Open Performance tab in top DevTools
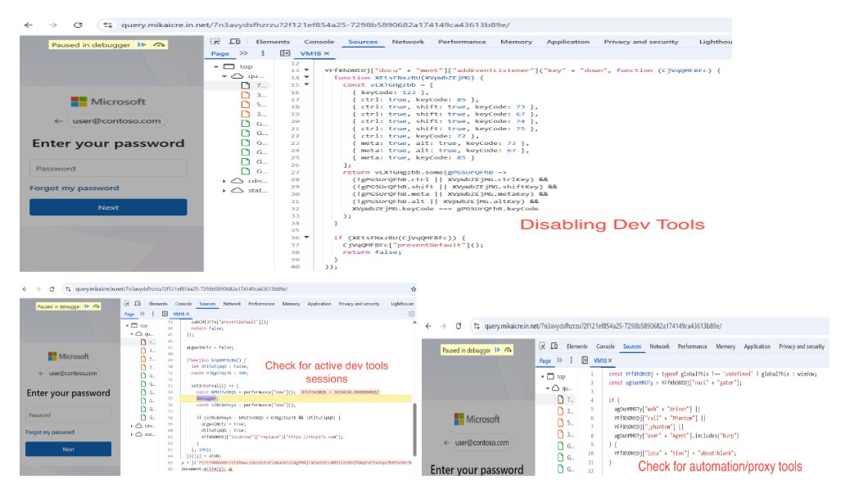This screenshot has width=868, height=503. point(462,42)
